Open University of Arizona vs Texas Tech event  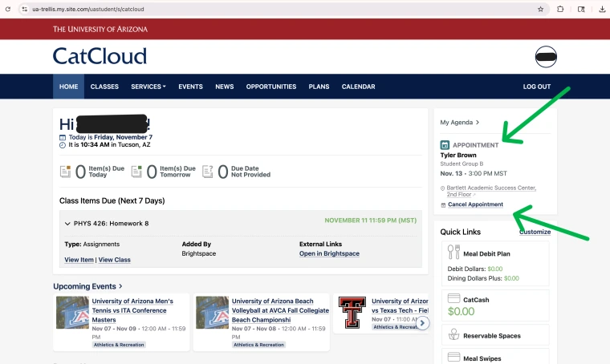(400, 305)
